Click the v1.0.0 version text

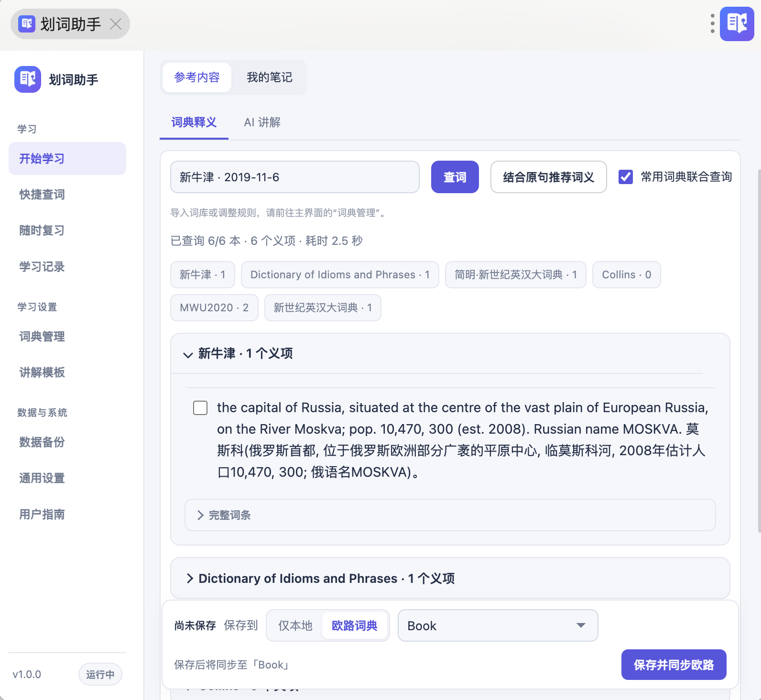[27, 674]
